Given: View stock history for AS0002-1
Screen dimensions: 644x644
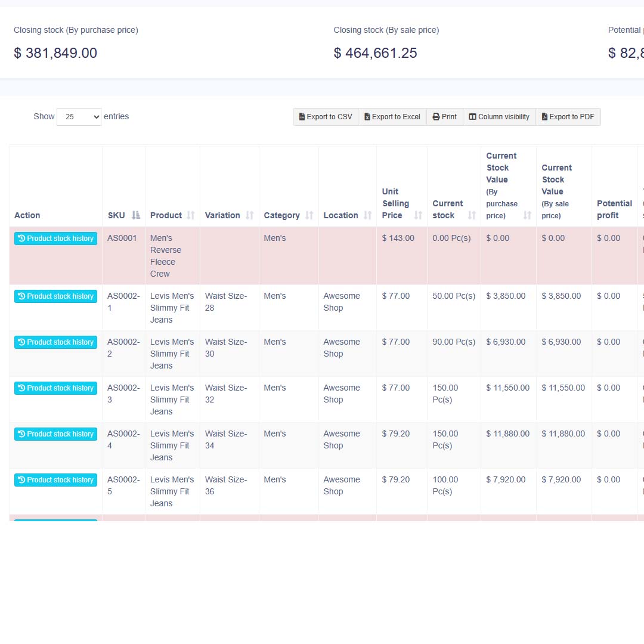Looking at the screenshot, I should tap(56, 296).
